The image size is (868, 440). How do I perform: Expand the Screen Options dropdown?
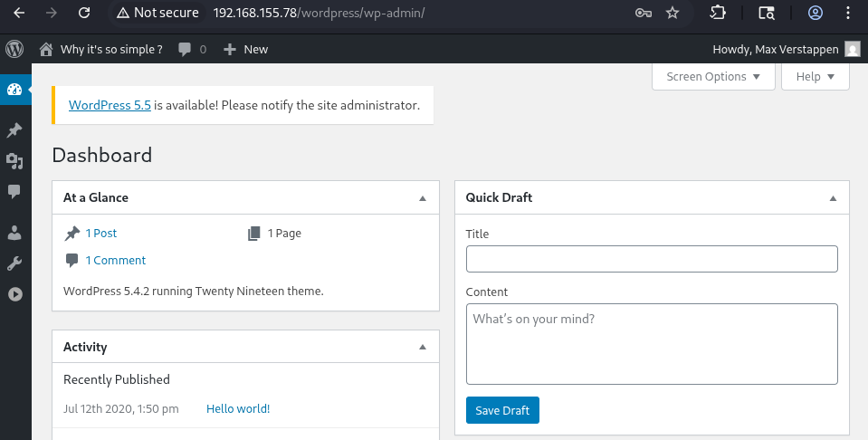pos(713,76)
